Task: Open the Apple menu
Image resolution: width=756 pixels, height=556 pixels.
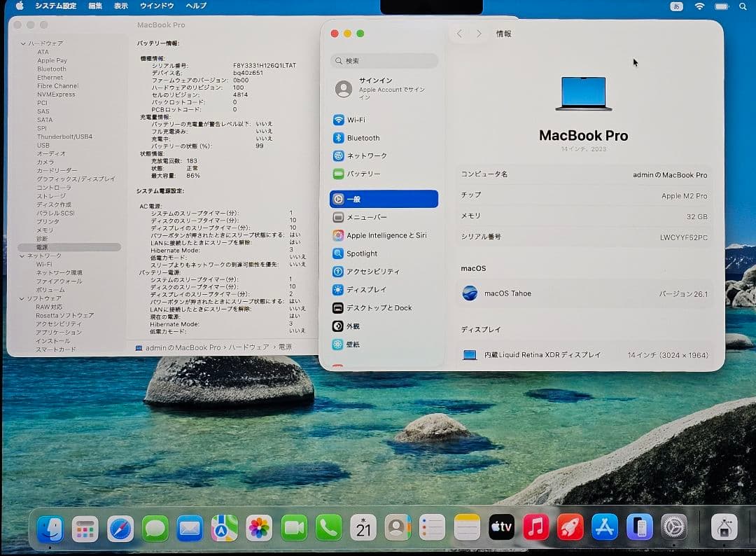Action: point(20,6)
